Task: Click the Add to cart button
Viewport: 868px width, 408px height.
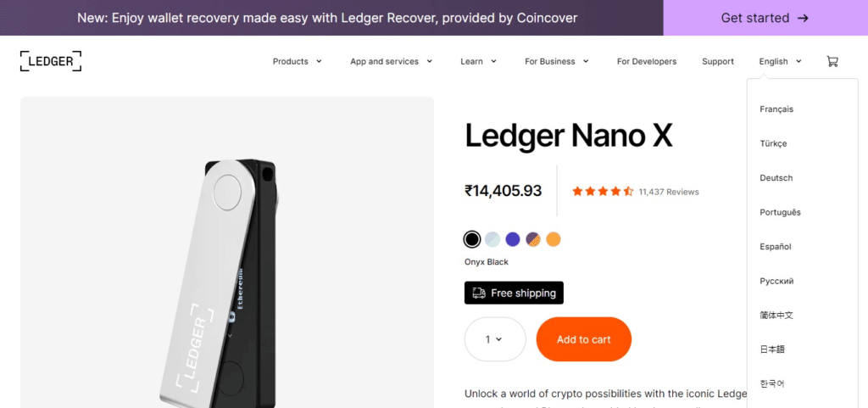Action: coord(584,339)
